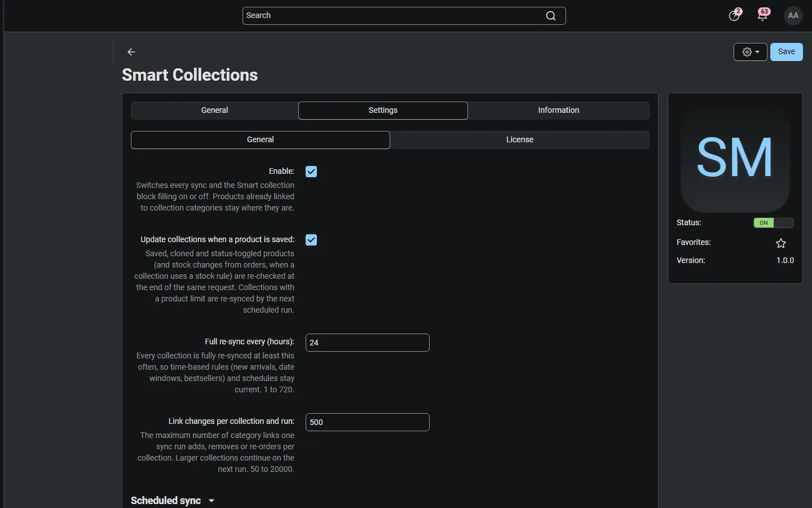Collapse the Scheduled sync section

point(173,501)
